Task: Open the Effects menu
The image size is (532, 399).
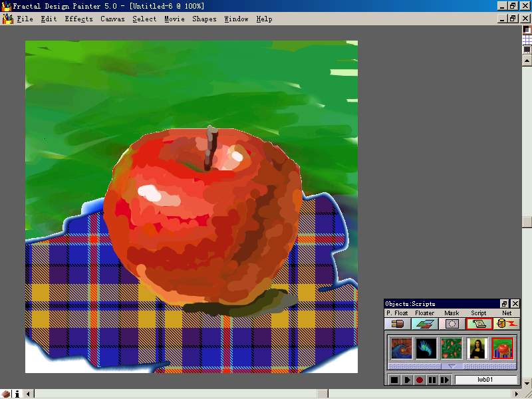Action: click(x=78, y=19)
